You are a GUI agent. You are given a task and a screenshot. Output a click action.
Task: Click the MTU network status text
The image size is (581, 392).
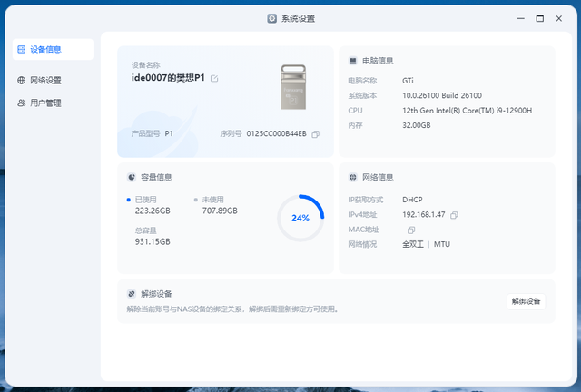tap(442, 244)
